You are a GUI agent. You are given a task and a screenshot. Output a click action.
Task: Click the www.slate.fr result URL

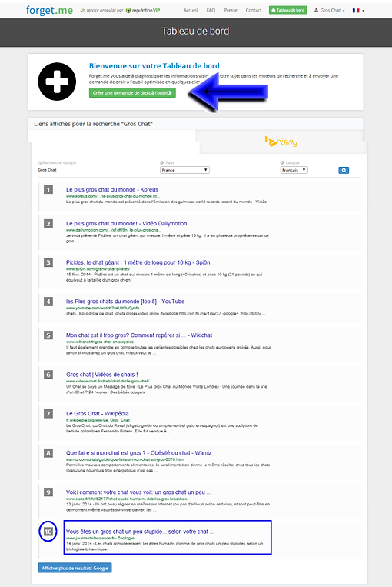[x=127, y=499]
